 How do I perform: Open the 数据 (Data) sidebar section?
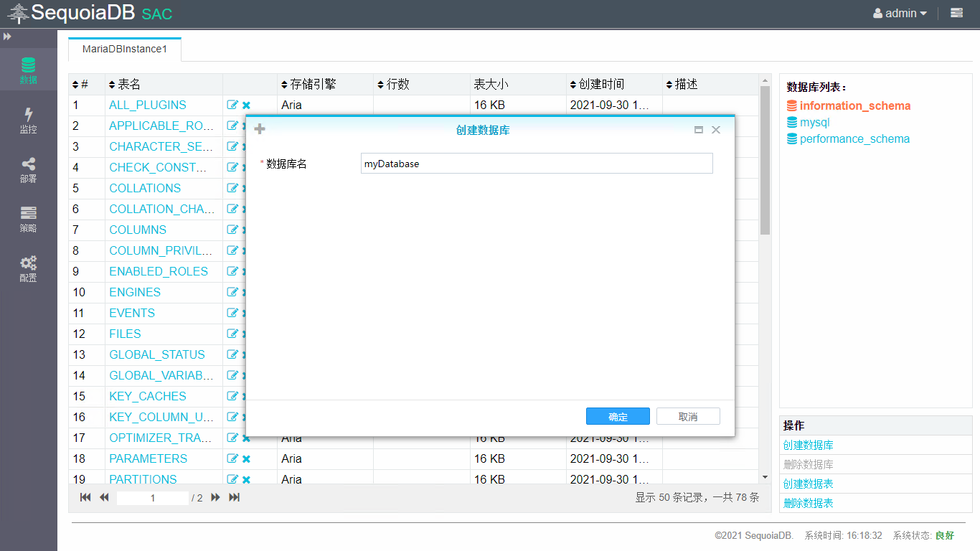click(x=28, y=70)
